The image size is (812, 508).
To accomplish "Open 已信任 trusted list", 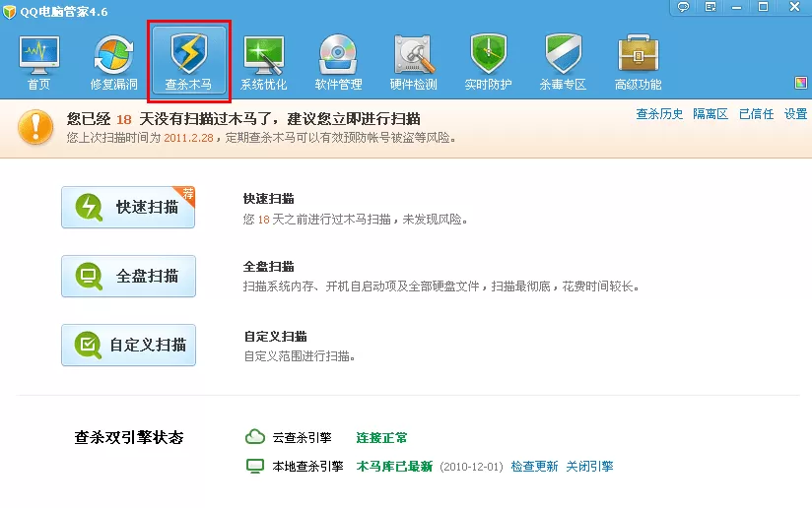I will pyautogui.click(x=756, y=114).
